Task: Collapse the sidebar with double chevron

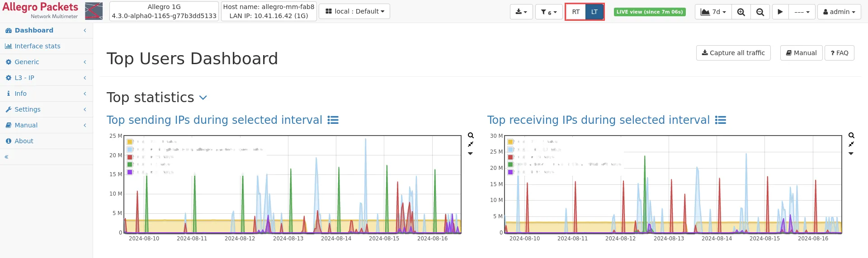Action: point(6,157)
